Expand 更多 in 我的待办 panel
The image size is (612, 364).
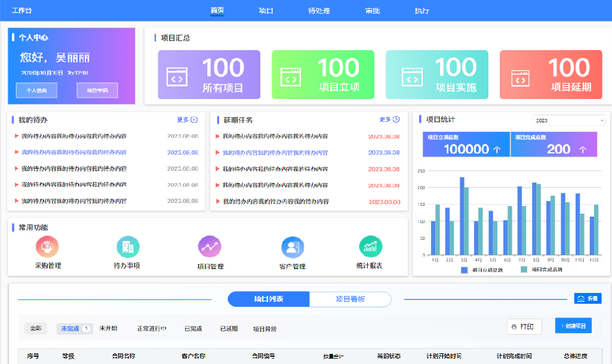tap(187, 119)
